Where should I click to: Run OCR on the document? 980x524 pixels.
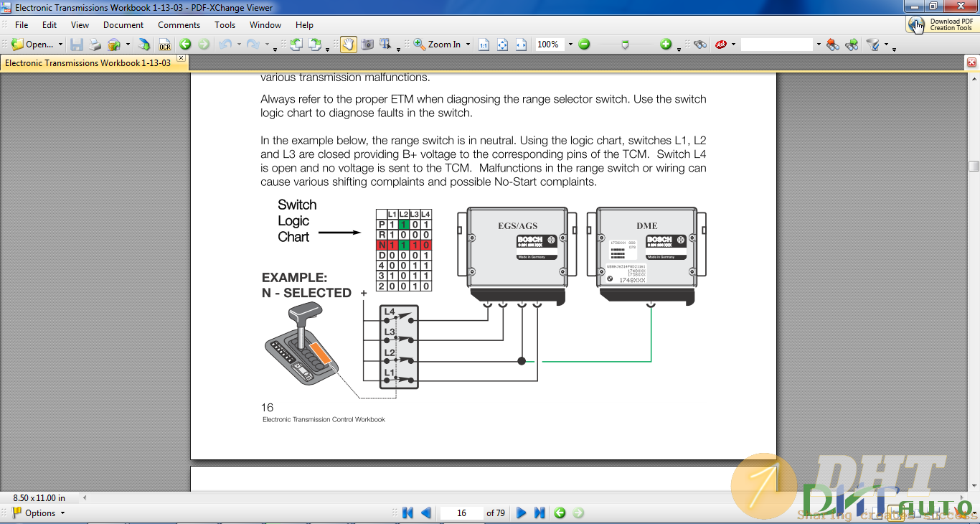coord(165,45)
